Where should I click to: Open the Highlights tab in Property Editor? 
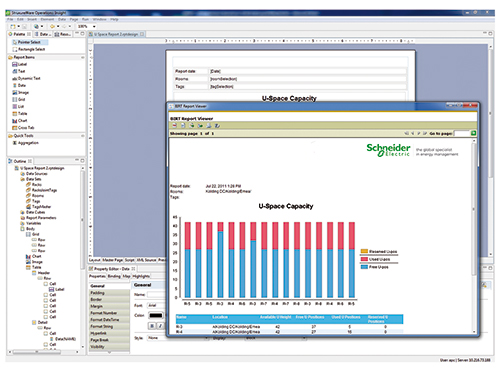pos(141,276)
